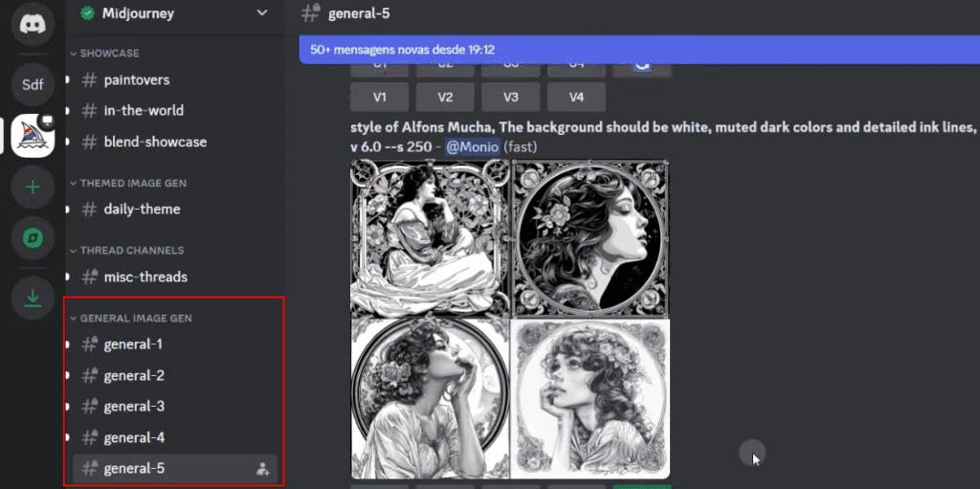Select the Sdf server icon
This screenshot has width=980, height=489.
33,84
